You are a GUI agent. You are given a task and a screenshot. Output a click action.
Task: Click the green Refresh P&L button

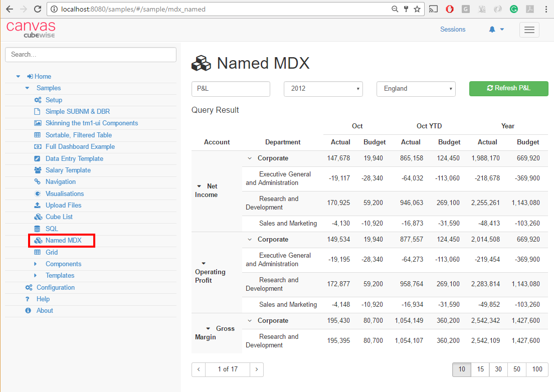tap(508, 88)
